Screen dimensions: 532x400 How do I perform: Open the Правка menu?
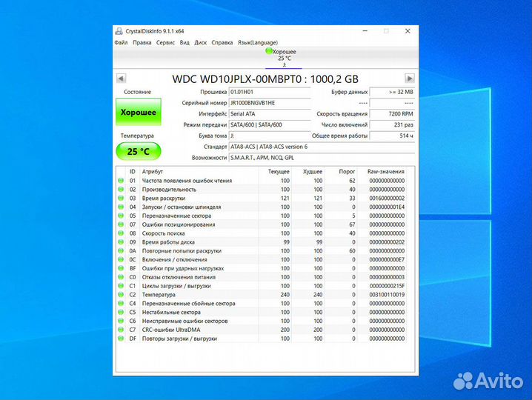(x=142, y=42)
